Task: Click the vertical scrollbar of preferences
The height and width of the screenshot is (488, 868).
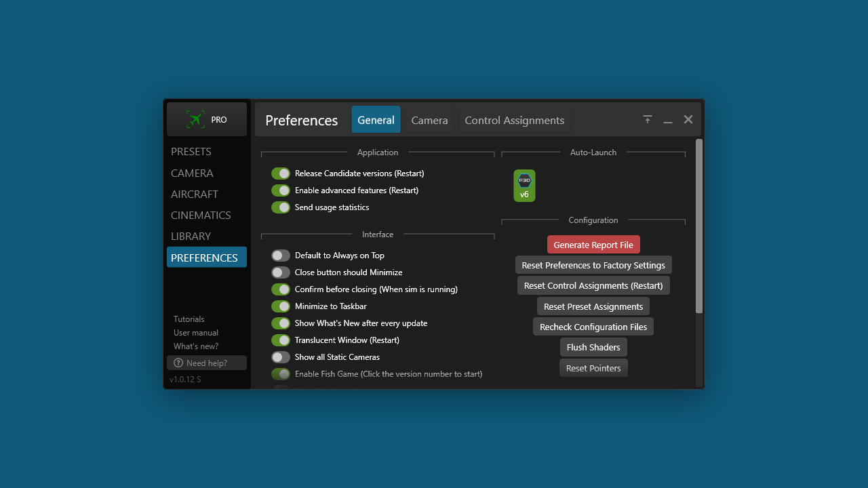Action: (699, 226)
